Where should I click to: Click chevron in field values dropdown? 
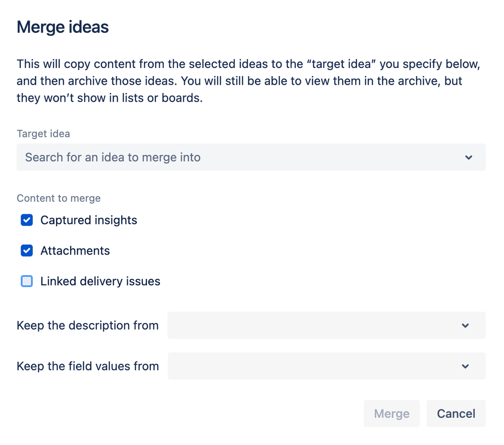(465, 366)
